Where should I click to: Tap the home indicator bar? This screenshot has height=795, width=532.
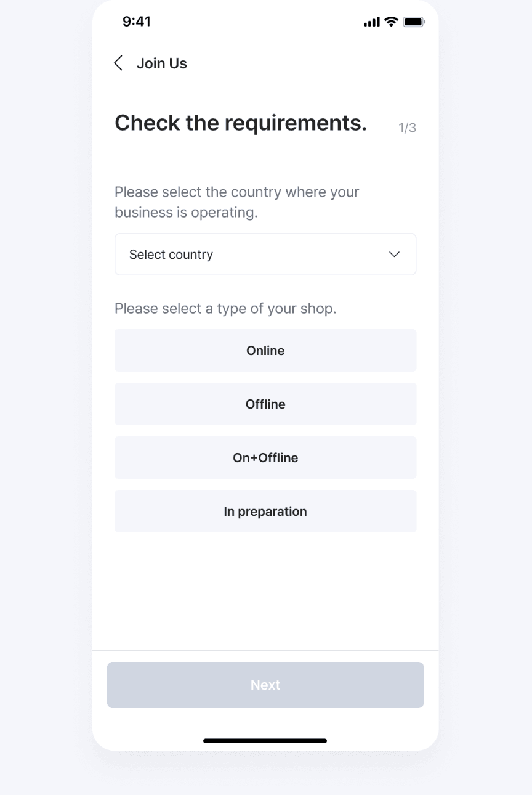(x=265, y=741)
